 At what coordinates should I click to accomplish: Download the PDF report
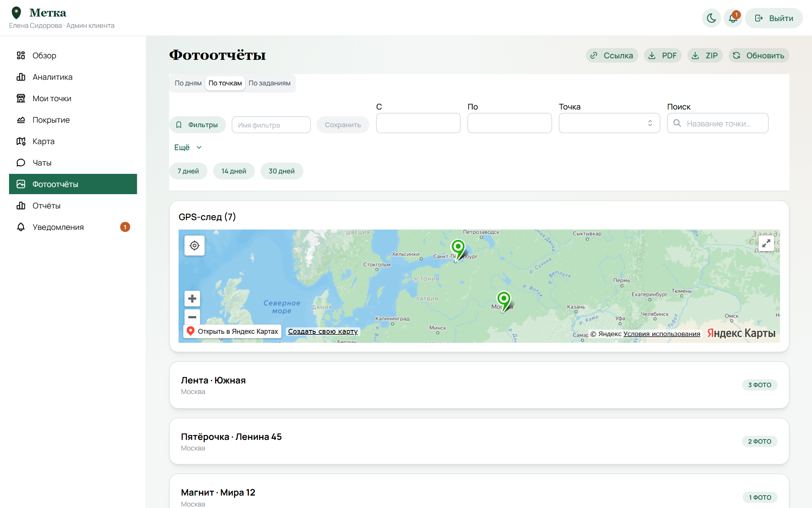(x=663, y=56)
